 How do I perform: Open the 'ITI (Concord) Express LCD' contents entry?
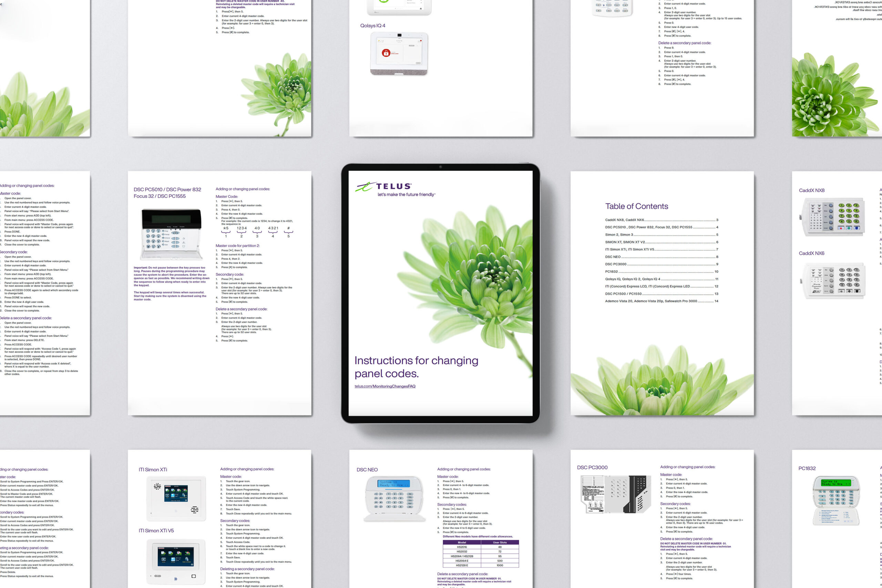coord(661,287)
